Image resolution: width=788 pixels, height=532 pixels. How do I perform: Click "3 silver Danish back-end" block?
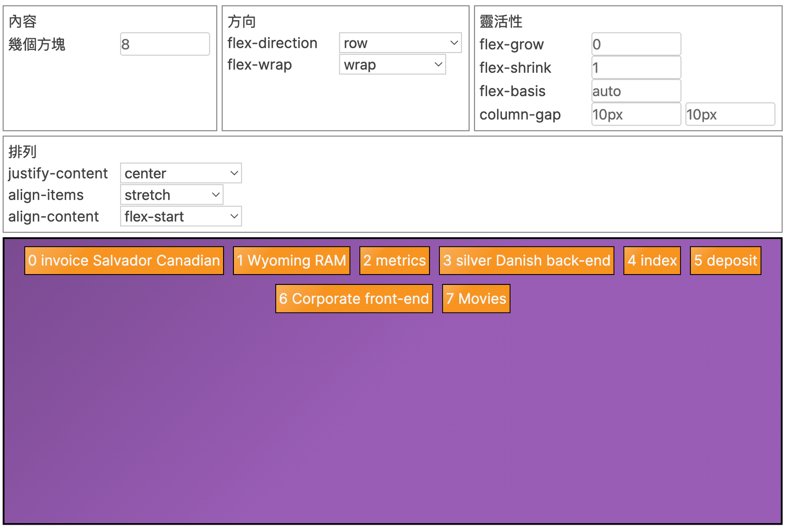tap(526, 261)
